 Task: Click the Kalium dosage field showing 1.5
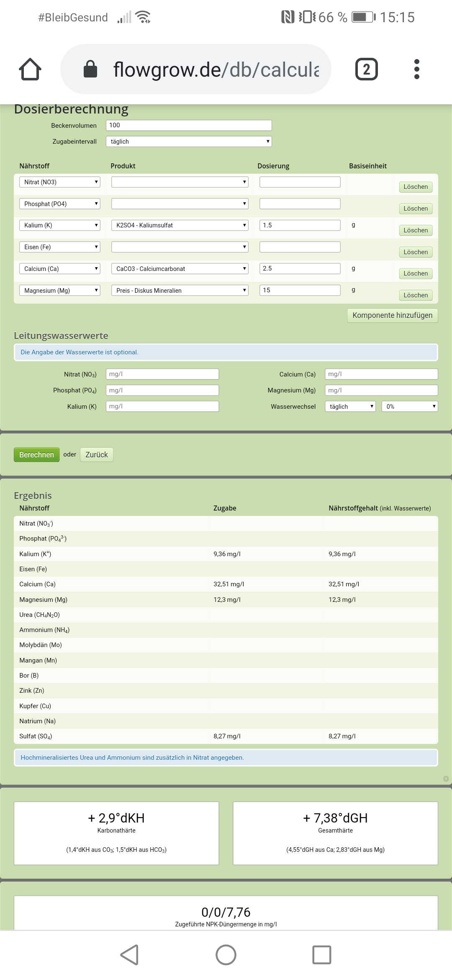coord(300,225)
